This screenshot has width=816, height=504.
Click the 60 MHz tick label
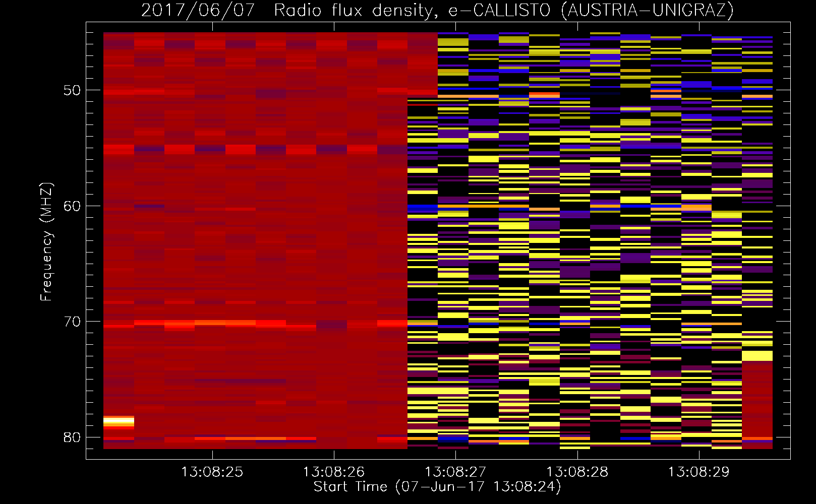pos(72,206)
